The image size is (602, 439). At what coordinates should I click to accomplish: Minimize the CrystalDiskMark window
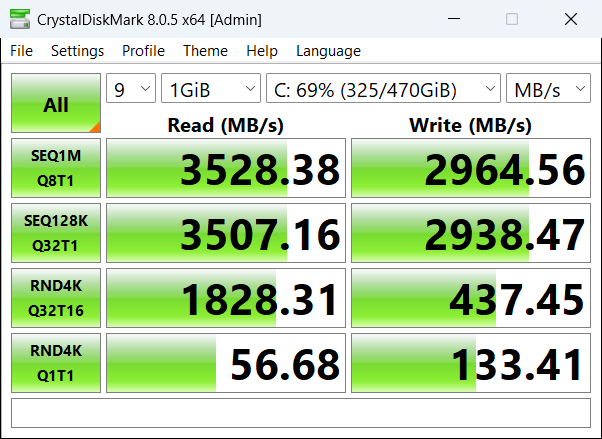454,19
